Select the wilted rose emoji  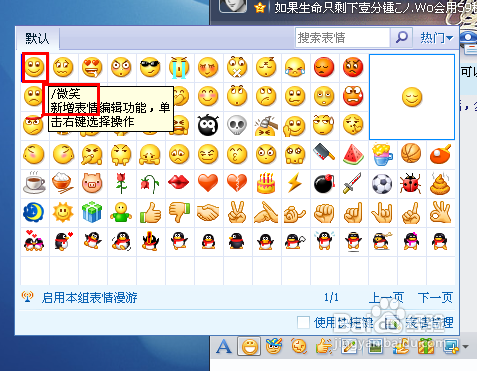click(x=150, y=183)
